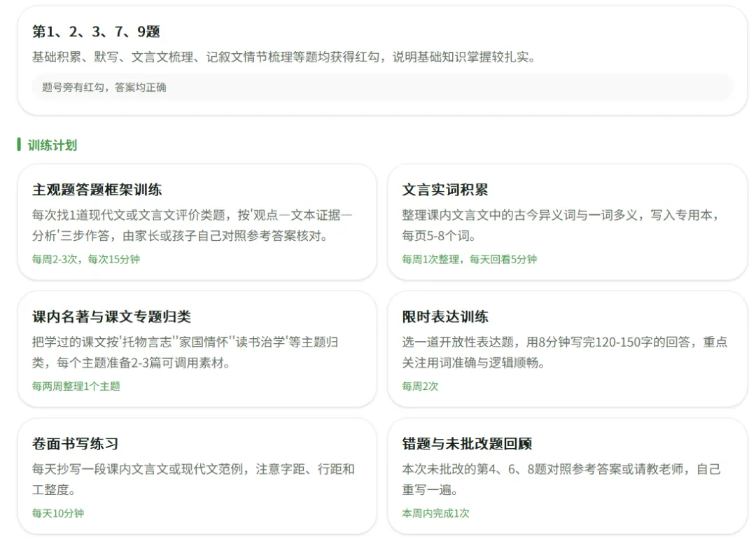This screenshot has height=544, width=756.
Task: Click description starting 把学过的课文按
Action: click(185, 352)
